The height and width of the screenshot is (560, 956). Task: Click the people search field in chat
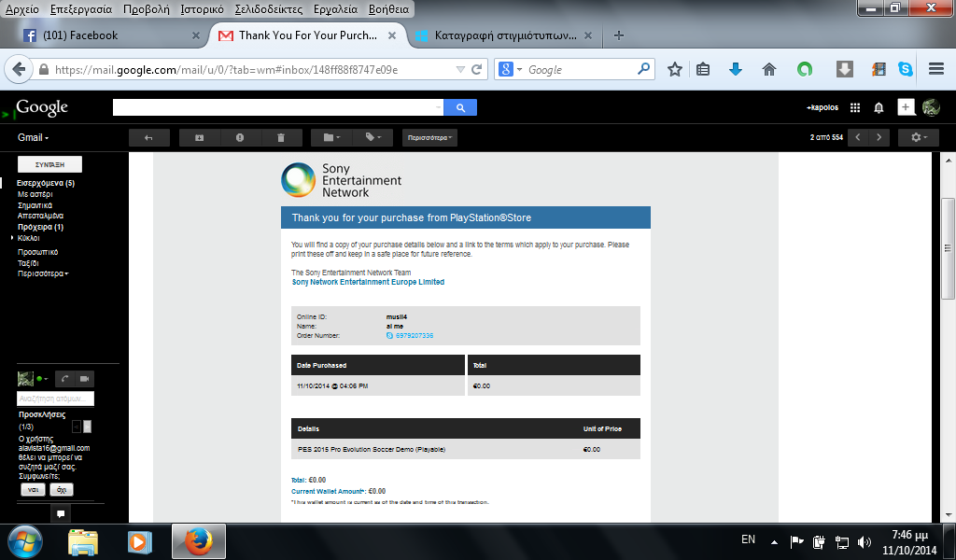click(55, 399)
